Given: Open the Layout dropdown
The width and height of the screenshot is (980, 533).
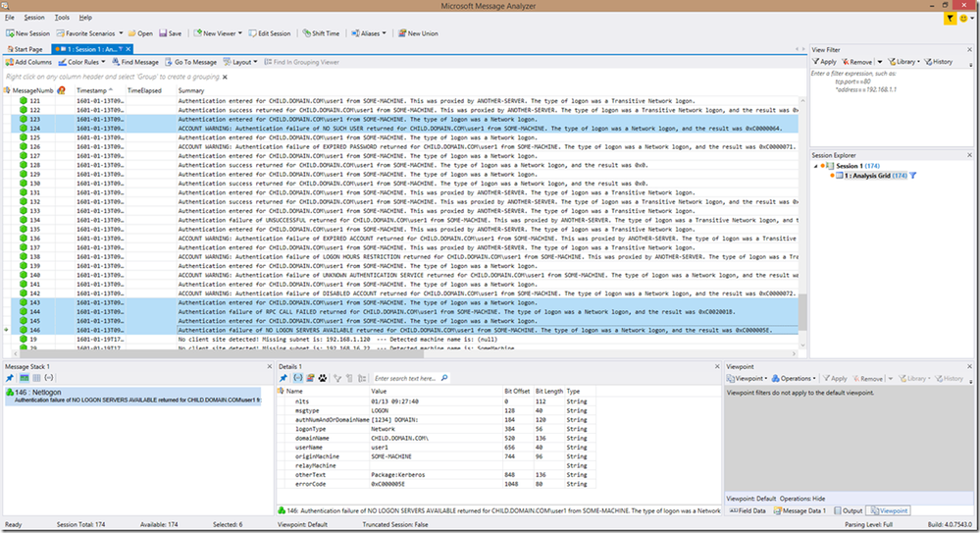Looking at the screenshot, I should [x=240, y=62].
